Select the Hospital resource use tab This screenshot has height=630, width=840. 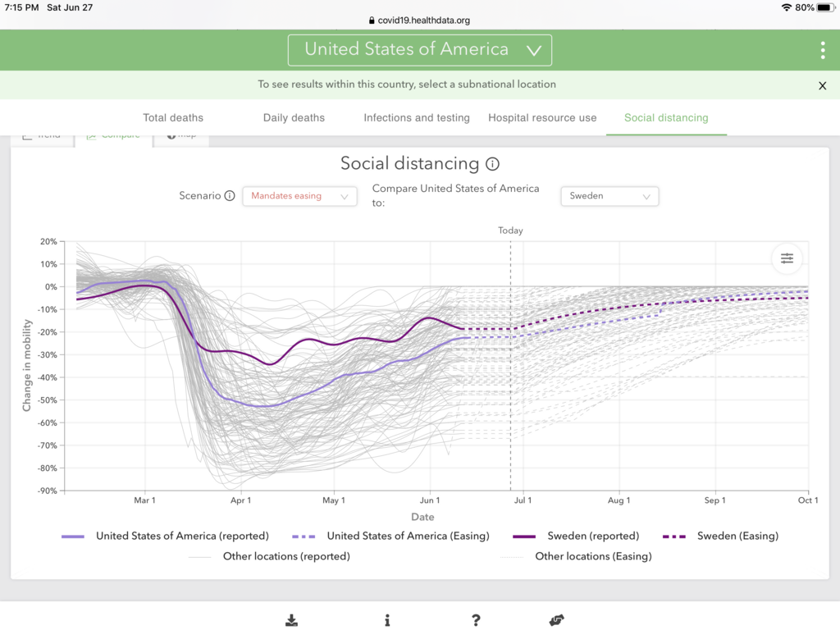click(x=542, y=117)
